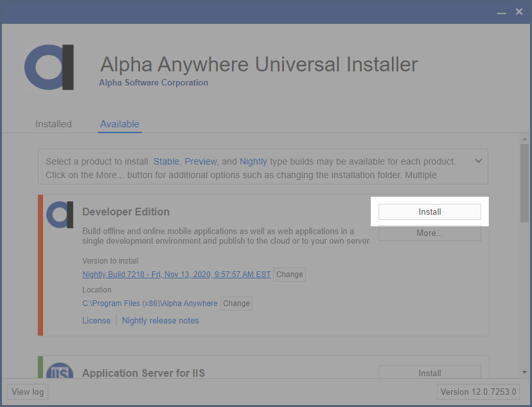532x407 pixels.
Task: Expand the instructions box with the chevron
Action: 479,161
